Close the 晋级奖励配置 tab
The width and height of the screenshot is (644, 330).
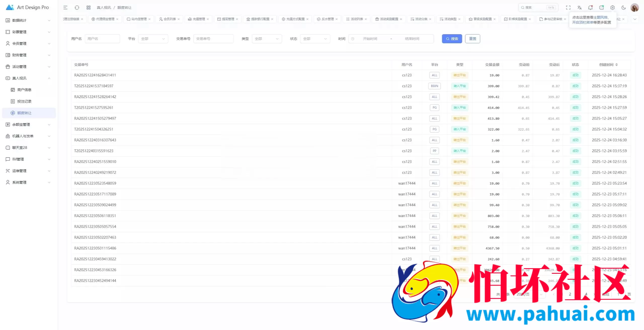[495, 19]
